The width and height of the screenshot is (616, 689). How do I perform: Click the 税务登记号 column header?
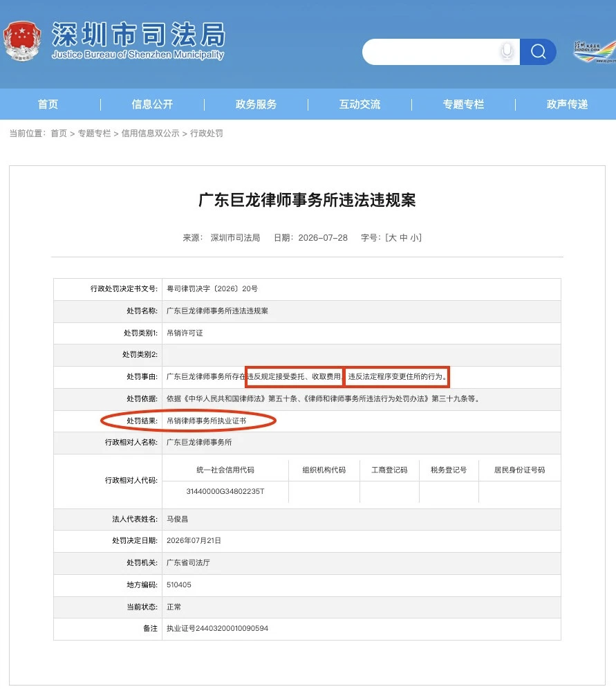pyautogui.click(x=449, y=470)
